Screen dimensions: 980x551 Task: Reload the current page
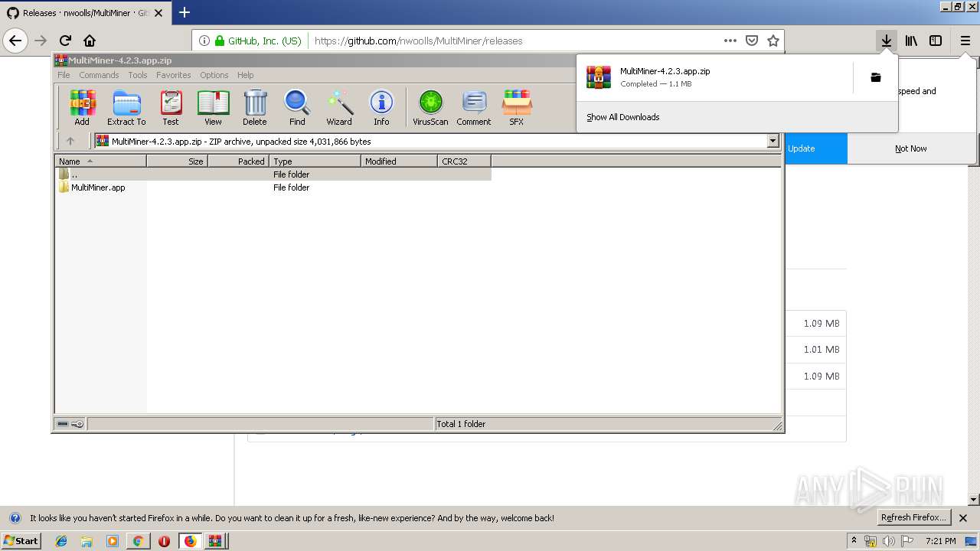[x=65, y=41]
